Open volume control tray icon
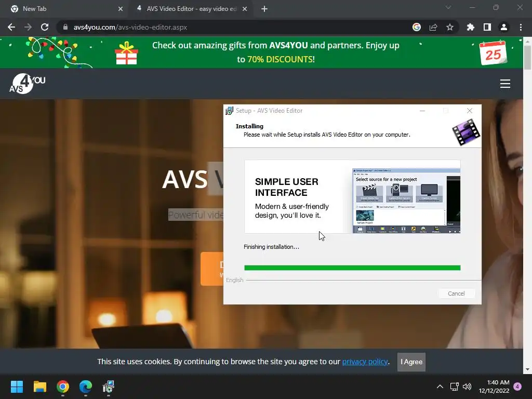Screen dimensions: 532x399 click(x=467, y=387)
